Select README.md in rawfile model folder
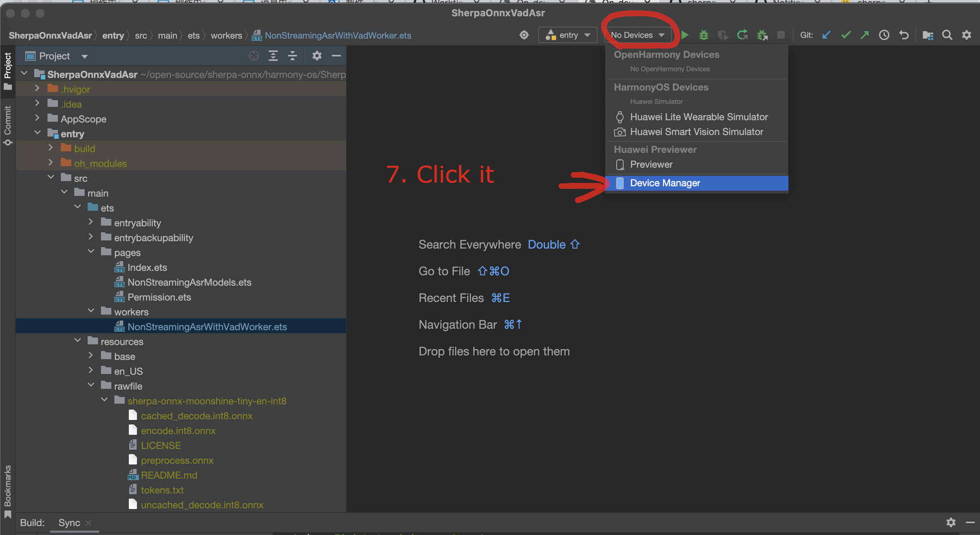 [169, 475]
